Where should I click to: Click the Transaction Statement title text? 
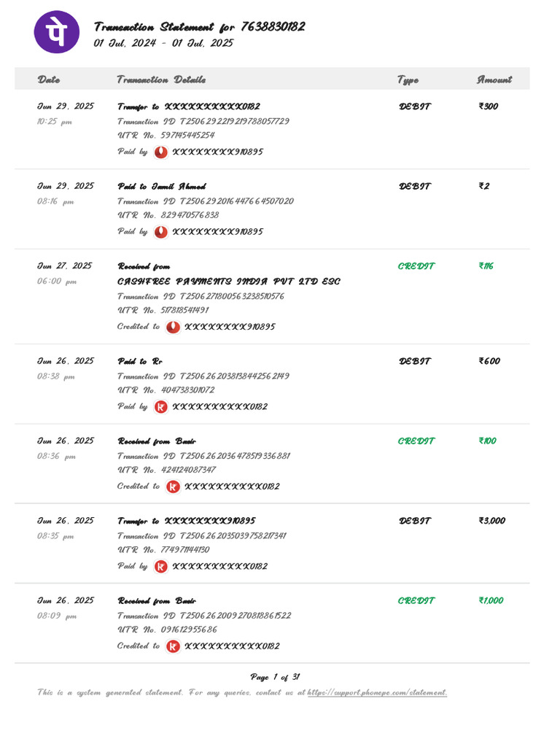click(x=199, y=27)
